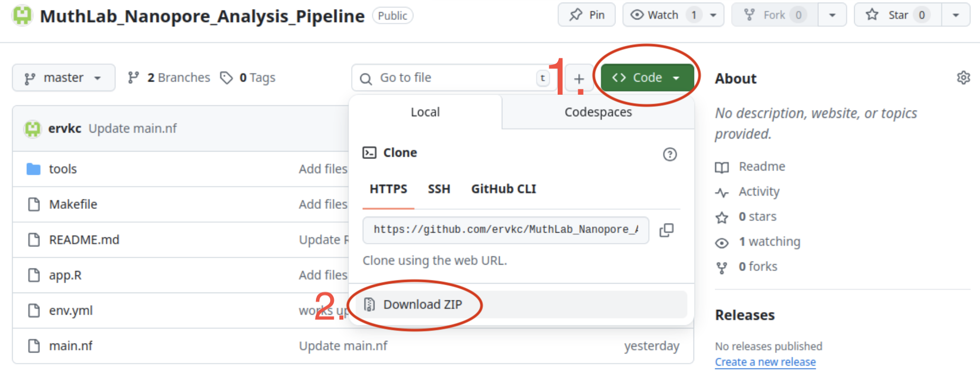This screenshot has width=980, height=372.
Task: Click the file icon next to env.yml
Action: [34, 310]
